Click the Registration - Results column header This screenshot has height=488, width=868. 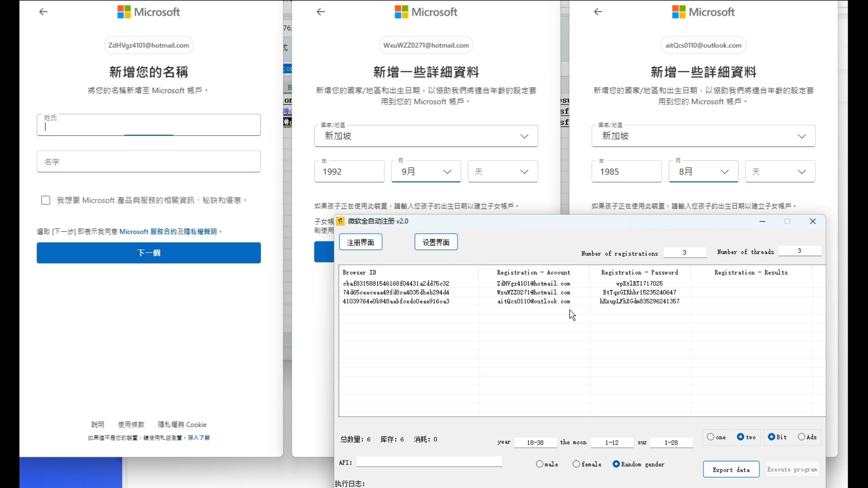point(751,272)
